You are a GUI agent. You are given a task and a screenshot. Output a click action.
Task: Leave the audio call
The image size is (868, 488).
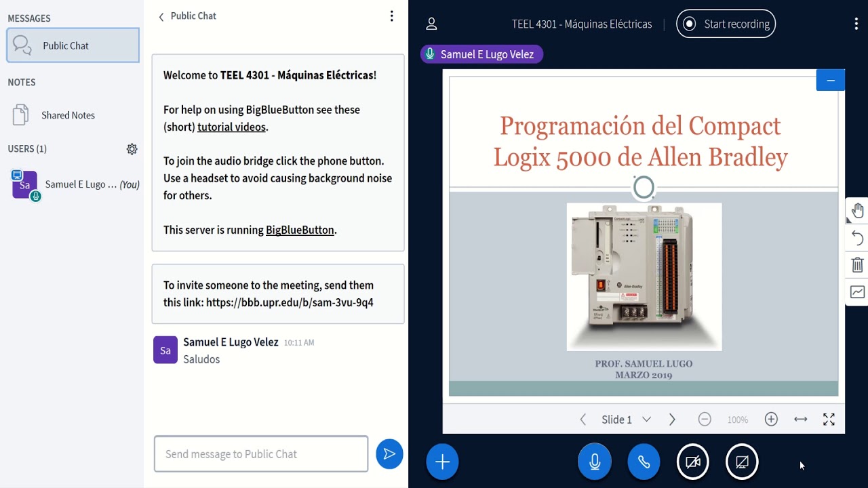pos(644,462)
